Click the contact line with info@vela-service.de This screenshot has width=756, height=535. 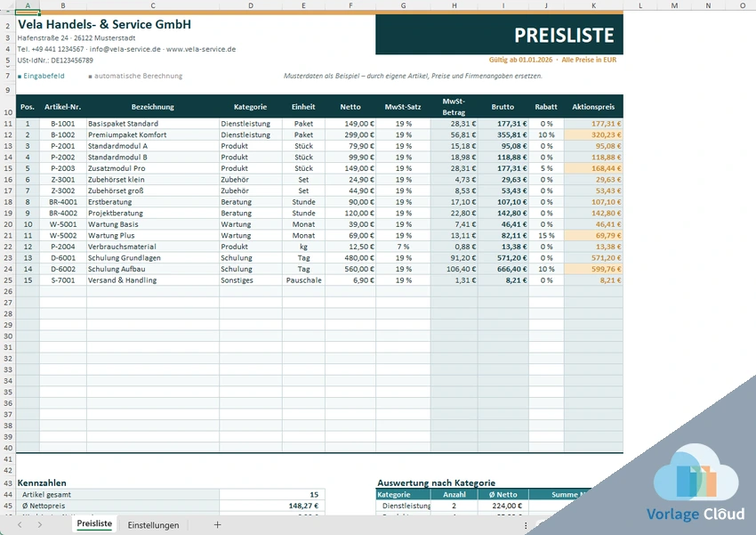(126, 49)
